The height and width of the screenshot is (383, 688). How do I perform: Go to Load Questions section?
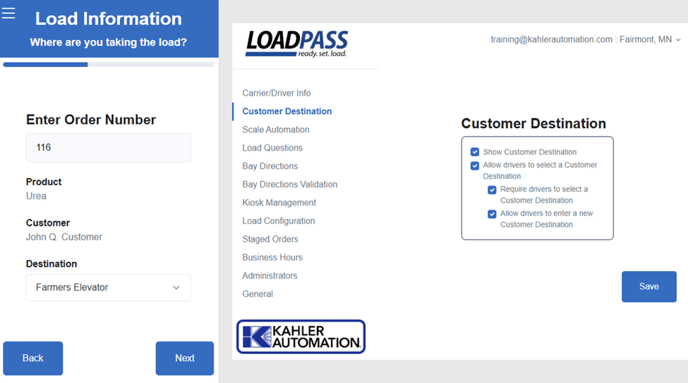(272, 148)
